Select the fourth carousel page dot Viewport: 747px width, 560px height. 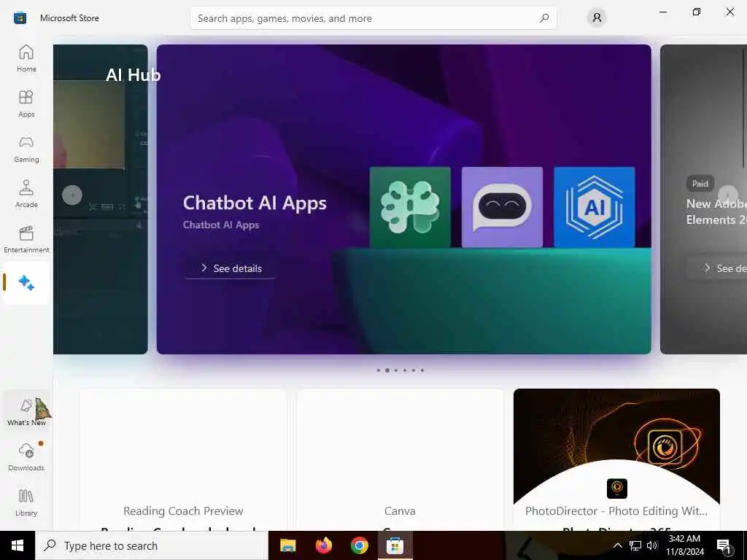(404, 370)
